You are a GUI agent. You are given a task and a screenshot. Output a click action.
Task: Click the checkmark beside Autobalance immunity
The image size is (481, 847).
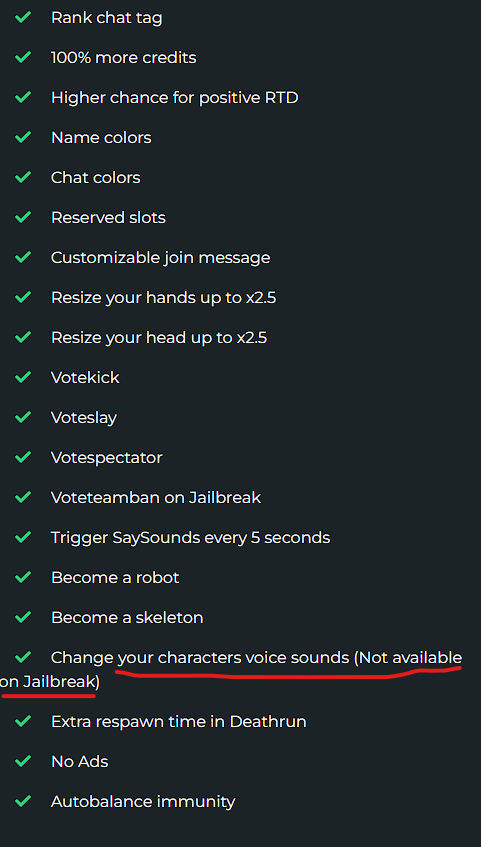23,802
